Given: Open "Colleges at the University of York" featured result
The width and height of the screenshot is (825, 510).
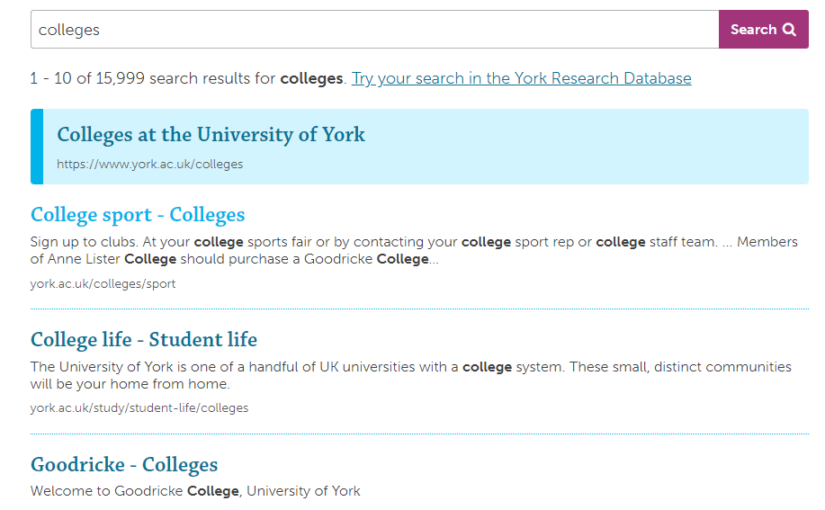Looking at the screenshot, I should (211, 135).
